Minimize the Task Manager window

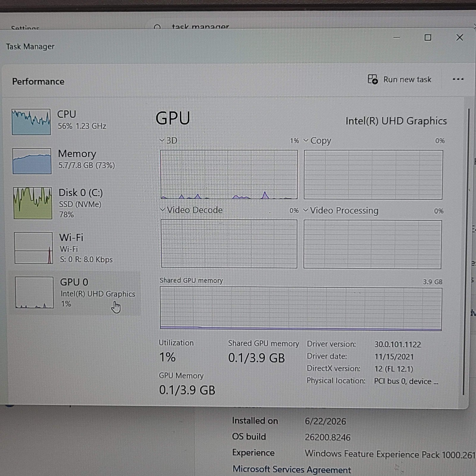click(x=396, y=37)
